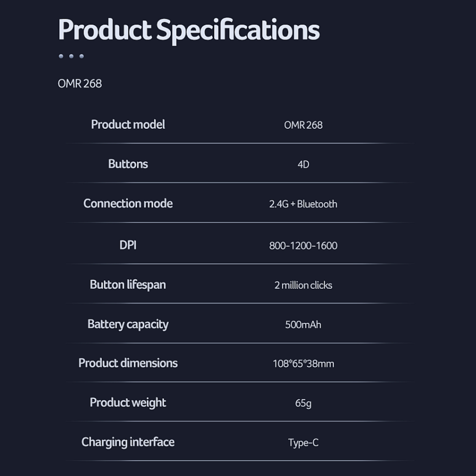
Task: Select the Buttons row label
Action: tap(128, 164)
